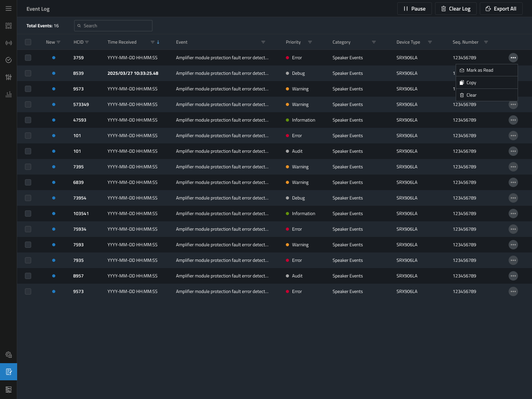This screenshot has width=532, height=399.
Task: Check the row checkbox for HCID 3759
Action: coord(28,58)
